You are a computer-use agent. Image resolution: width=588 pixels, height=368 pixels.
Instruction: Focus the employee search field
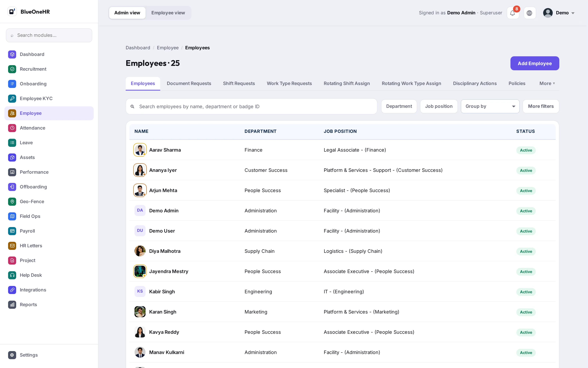252,107
